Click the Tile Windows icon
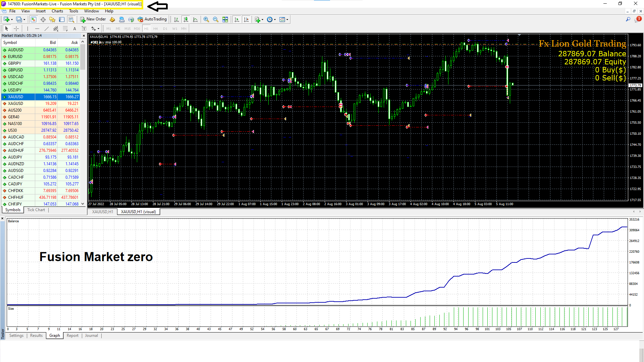Viewport: 644px width, 362px height. [225, 19]
